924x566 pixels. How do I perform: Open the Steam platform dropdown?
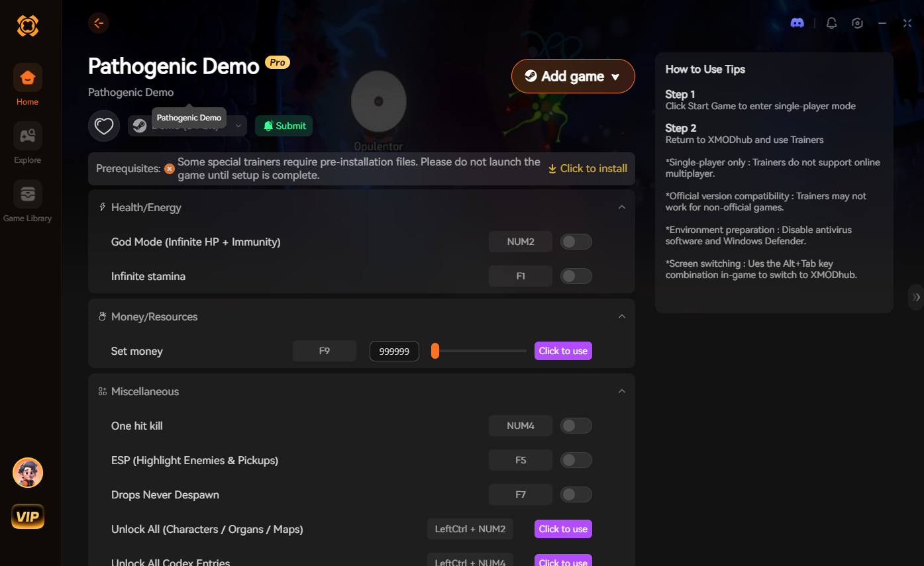click(187, 126)
